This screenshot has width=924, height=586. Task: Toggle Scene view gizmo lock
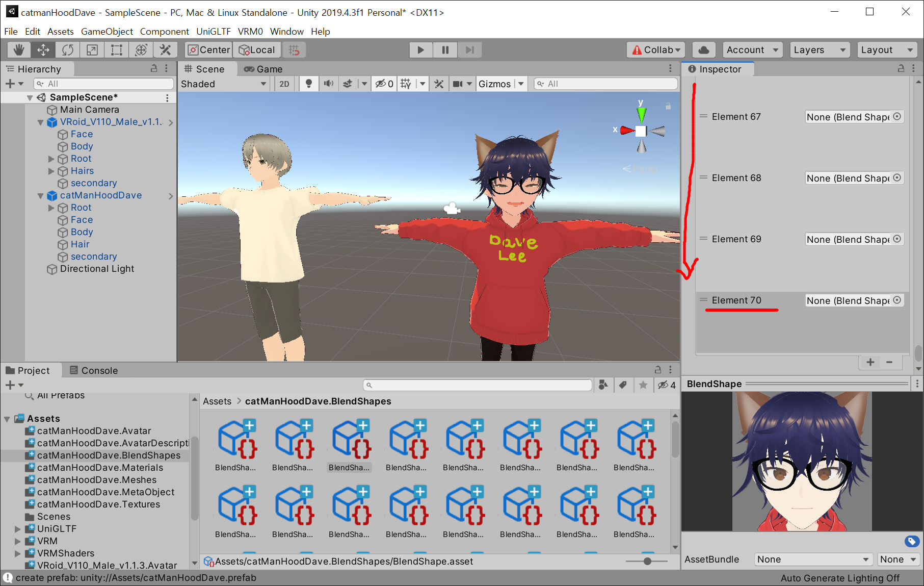668,106
